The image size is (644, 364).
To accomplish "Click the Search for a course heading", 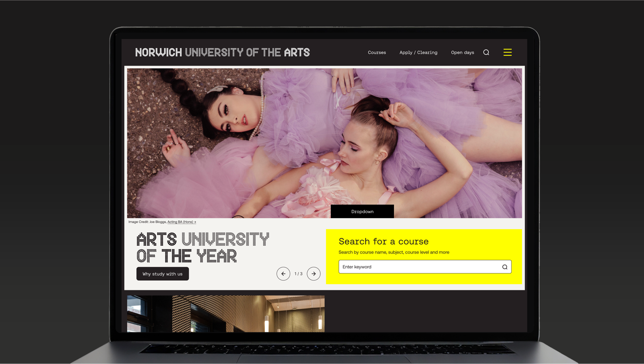I will [x=383, y=241].
